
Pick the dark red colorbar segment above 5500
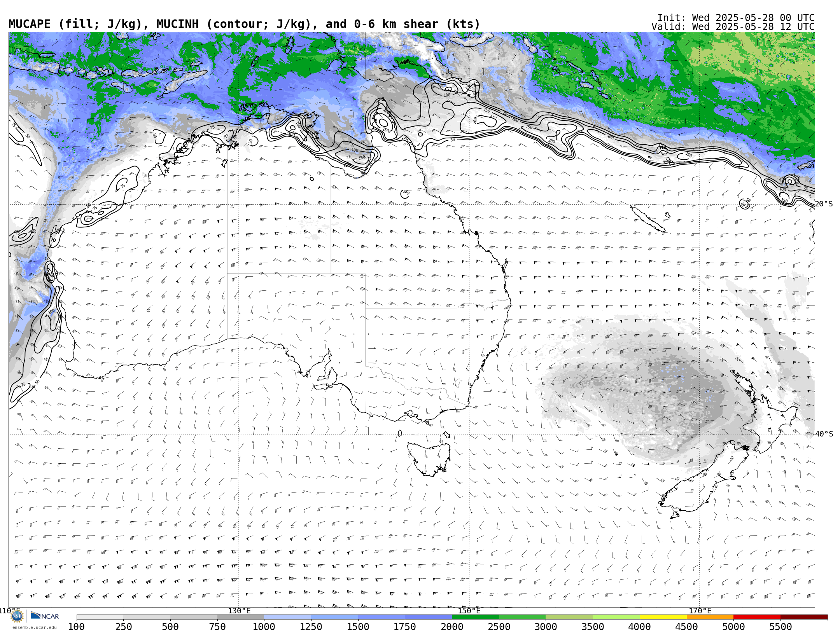pyautogui.click(x=804, y=617)
